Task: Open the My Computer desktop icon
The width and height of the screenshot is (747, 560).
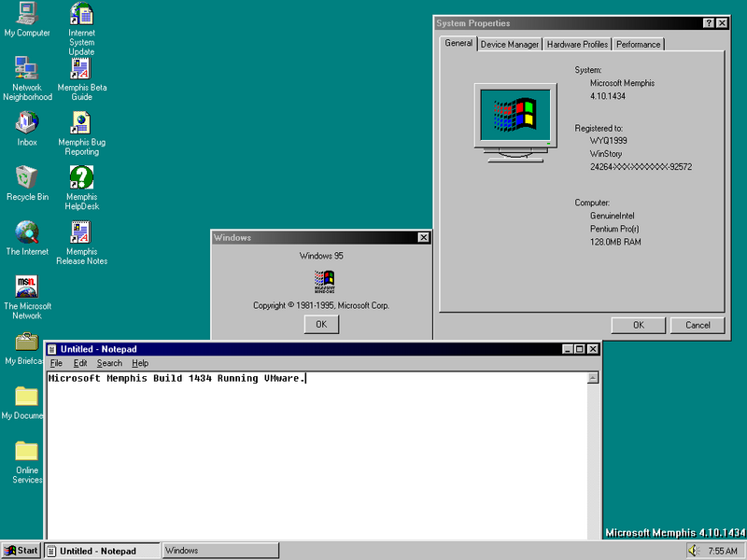Action: (27, 15)
